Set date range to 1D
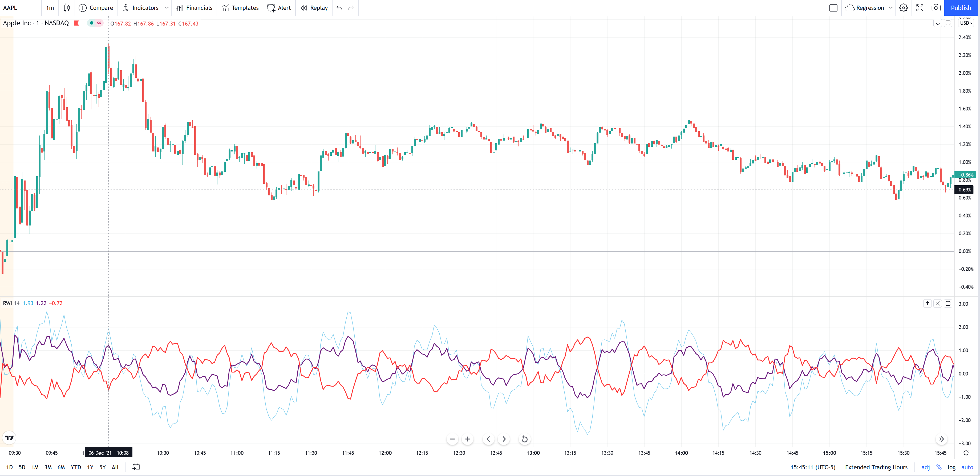The width and height of the screenshot is (980, 476). click(10, 467)
